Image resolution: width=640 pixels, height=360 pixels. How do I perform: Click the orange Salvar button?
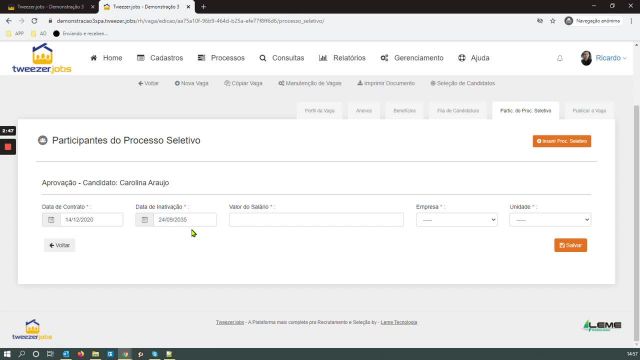click(571, 245)
